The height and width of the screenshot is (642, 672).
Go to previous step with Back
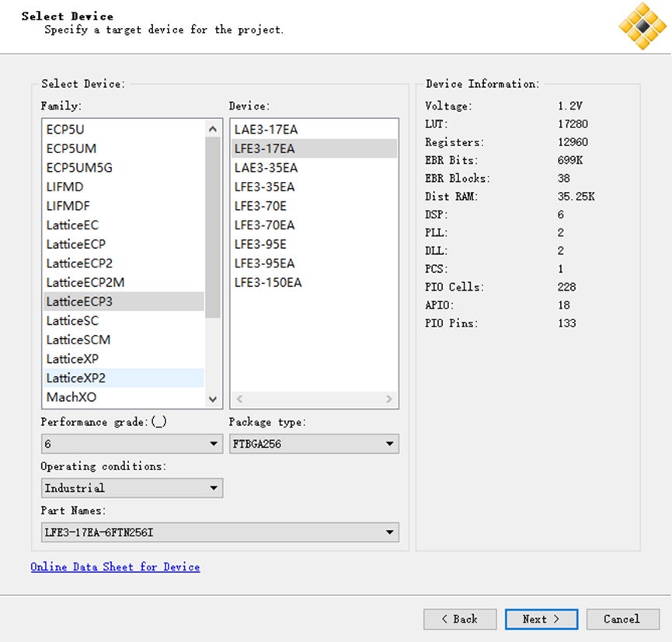(460, 619)
